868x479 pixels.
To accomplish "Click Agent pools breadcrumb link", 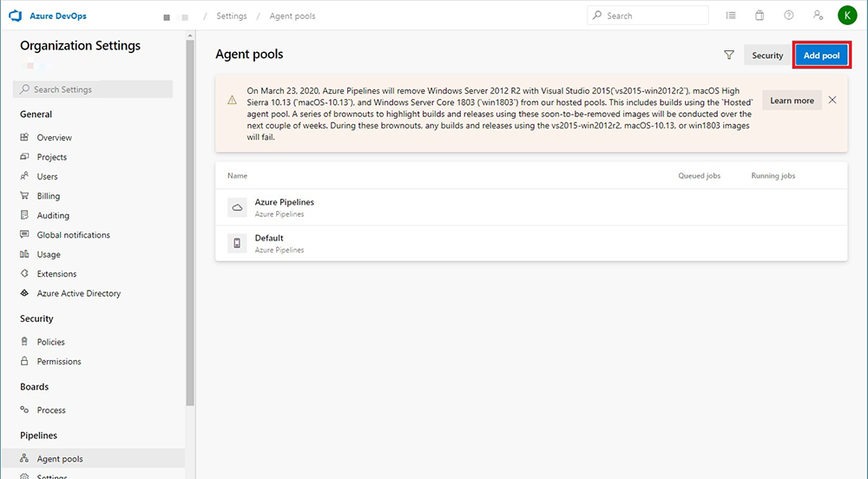I will tap(293, 16).
